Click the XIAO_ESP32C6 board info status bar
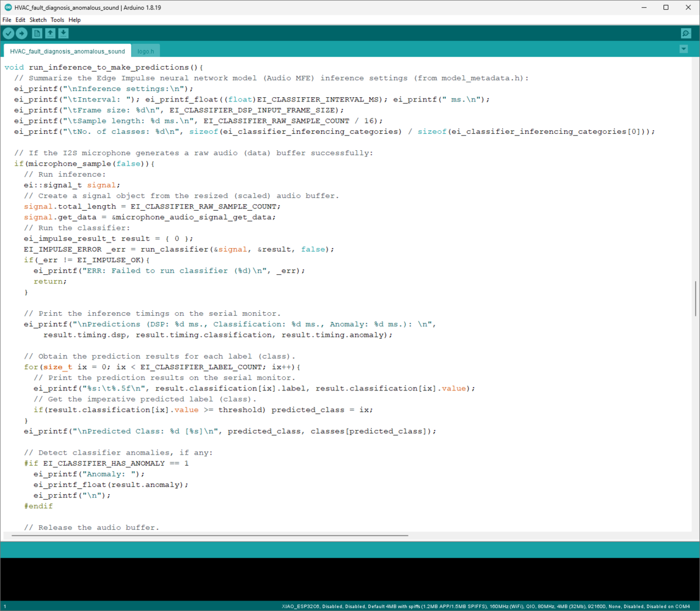 [486, 607]
